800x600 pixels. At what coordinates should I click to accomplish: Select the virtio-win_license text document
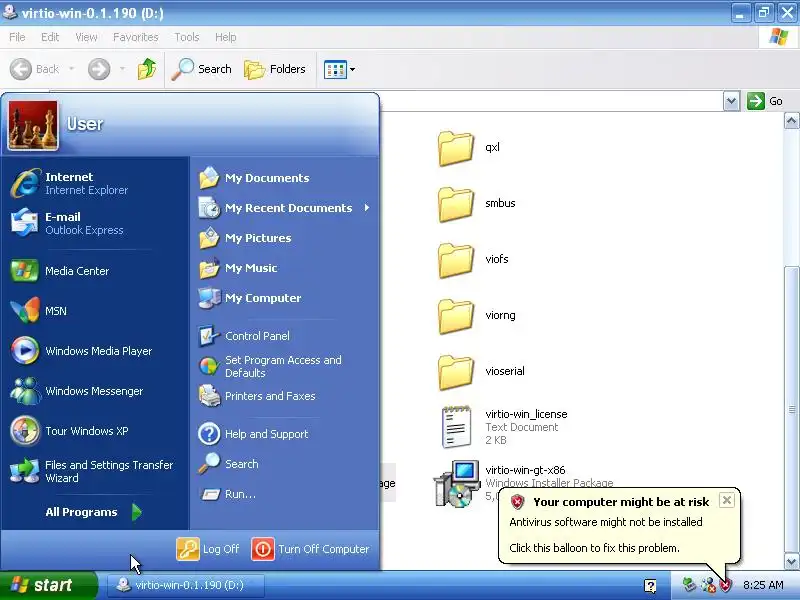tap(504, 427)
